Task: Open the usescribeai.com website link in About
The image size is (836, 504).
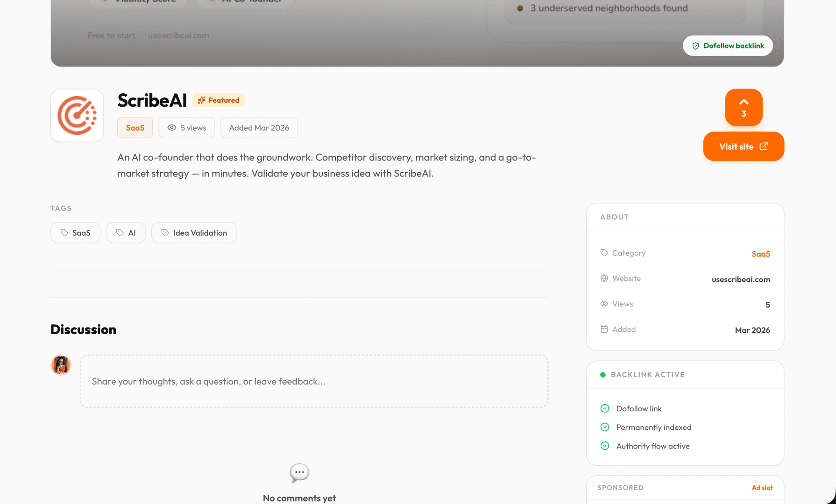Action: coord(741,280)
